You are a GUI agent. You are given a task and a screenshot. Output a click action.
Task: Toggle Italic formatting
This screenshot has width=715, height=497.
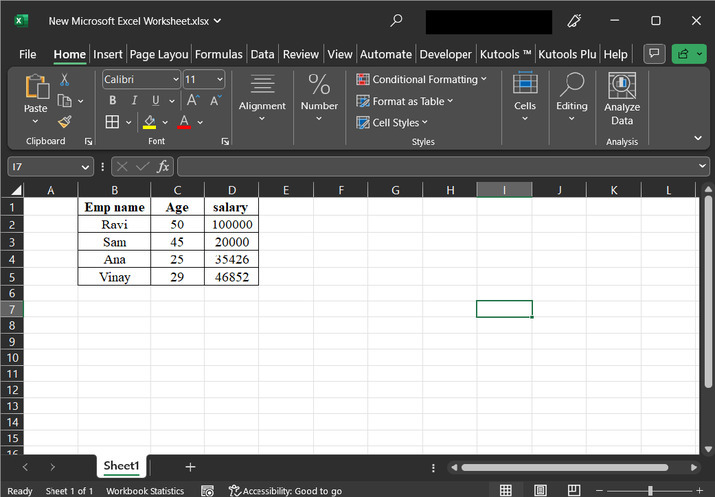point(134,101)
